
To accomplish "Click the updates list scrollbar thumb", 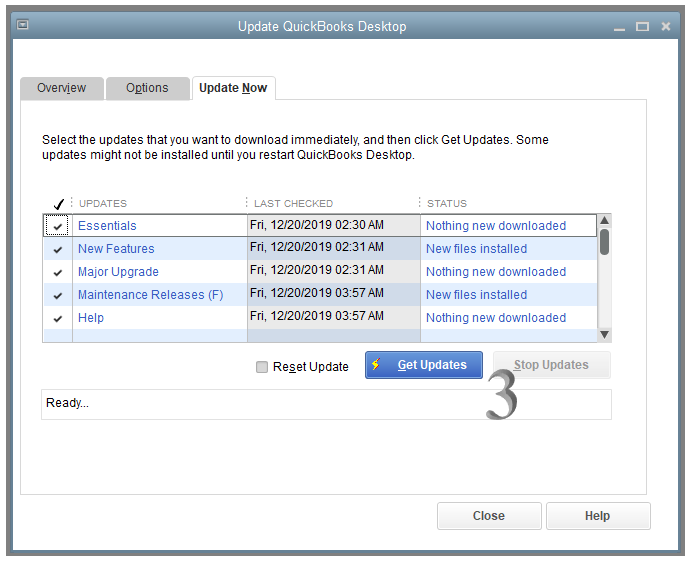I will (605, 241).
